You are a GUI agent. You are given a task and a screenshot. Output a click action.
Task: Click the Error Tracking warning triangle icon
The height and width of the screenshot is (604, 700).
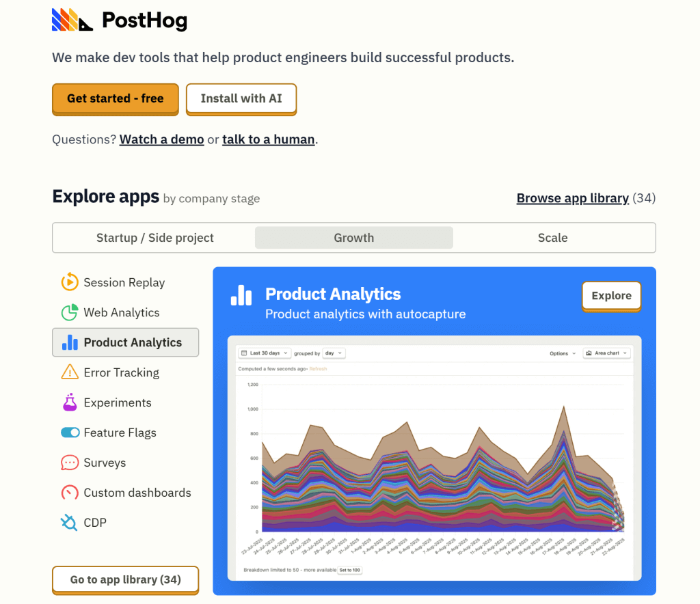(70, 372)
